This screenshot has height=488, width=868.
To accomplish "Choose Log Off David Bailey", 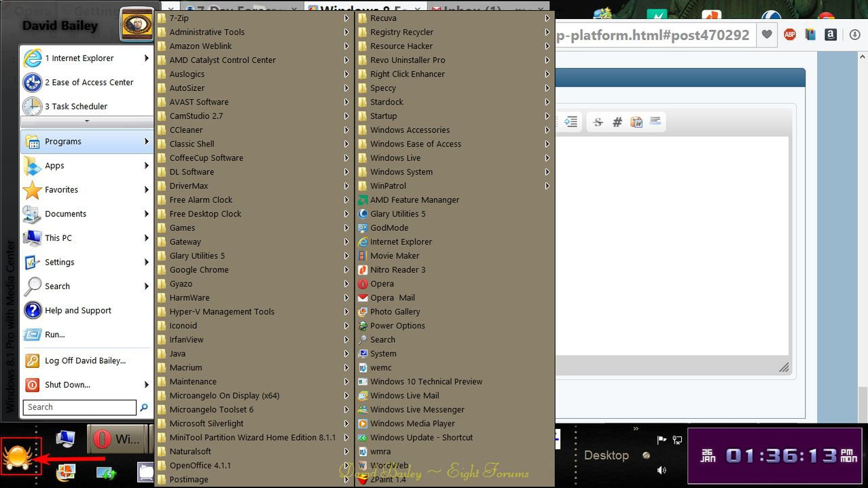I will coord(86,360).
